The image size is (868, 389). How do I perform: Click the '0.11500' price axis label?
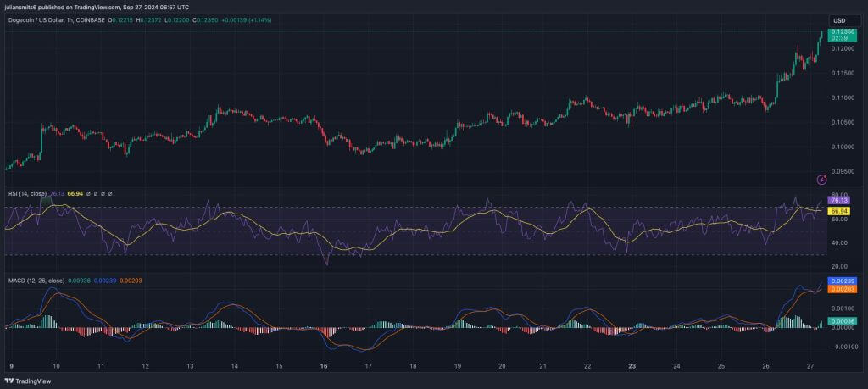click(x=842, y=73)
